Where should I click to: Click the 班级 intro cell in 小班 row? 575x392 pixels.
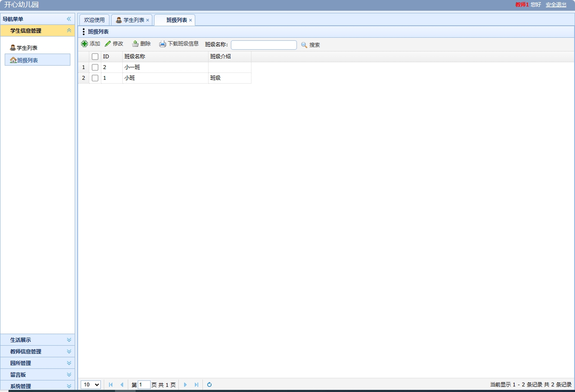230,78
